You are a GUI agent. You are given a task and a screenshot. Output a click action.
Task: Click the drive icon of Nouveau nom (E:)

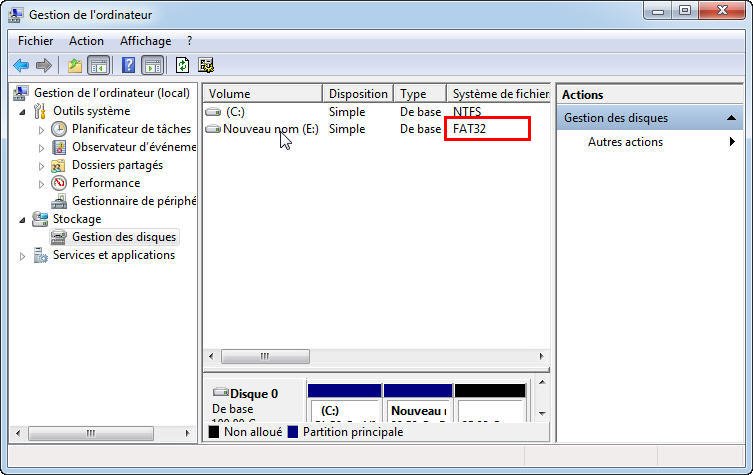(213, 129)
